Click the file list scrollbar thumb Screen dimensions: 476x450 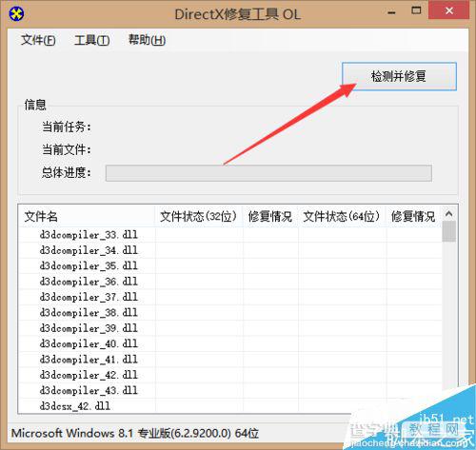[448, 231]
